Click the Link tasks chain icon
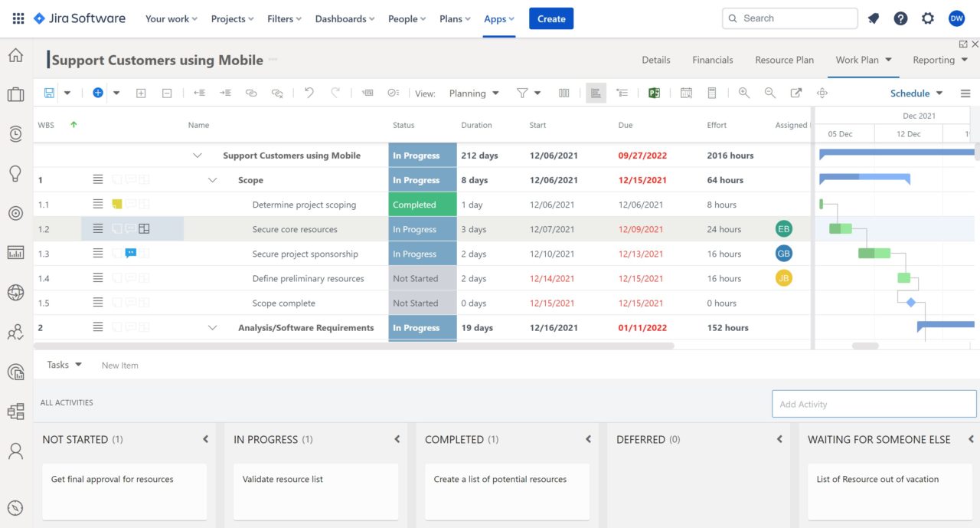 (251, 92)
